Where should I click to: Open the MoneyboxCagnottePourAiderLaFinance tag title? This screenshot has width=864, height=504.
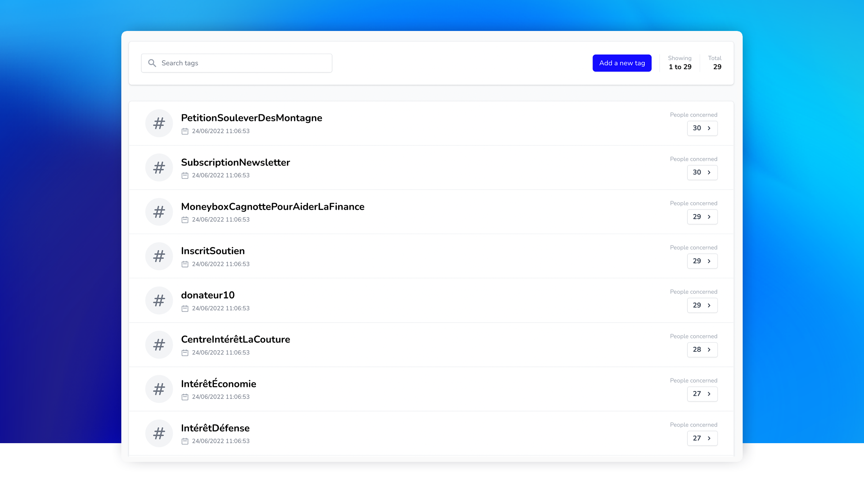point(273,207)
